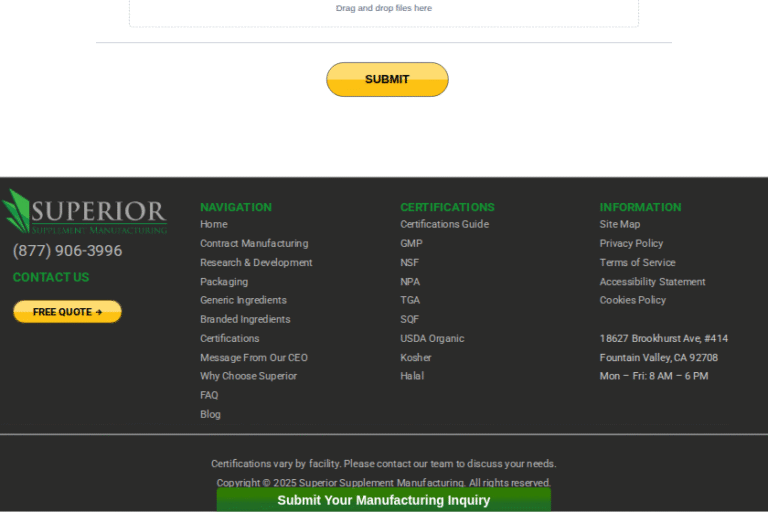This screenshot has width=768, height=512.
Task: Read the Accessibility Statement
Action: (652, 281)
